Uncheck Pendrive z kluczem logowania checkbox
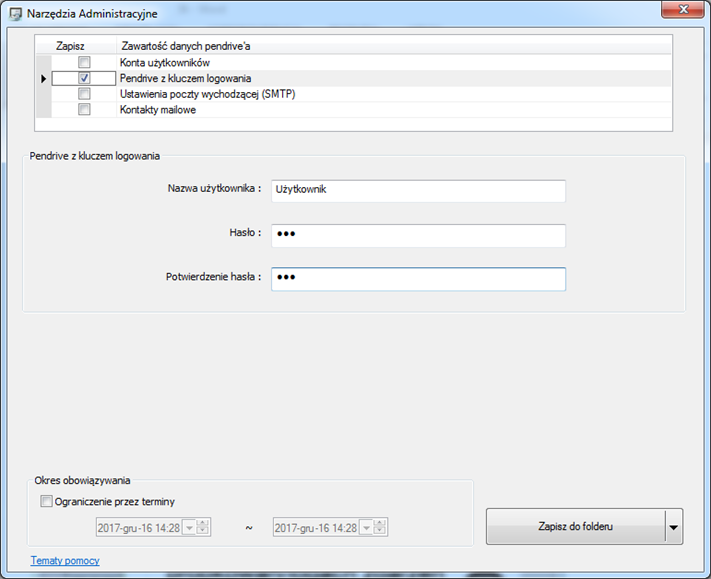This screenshot has width=711, height=579. coord(84,78)
